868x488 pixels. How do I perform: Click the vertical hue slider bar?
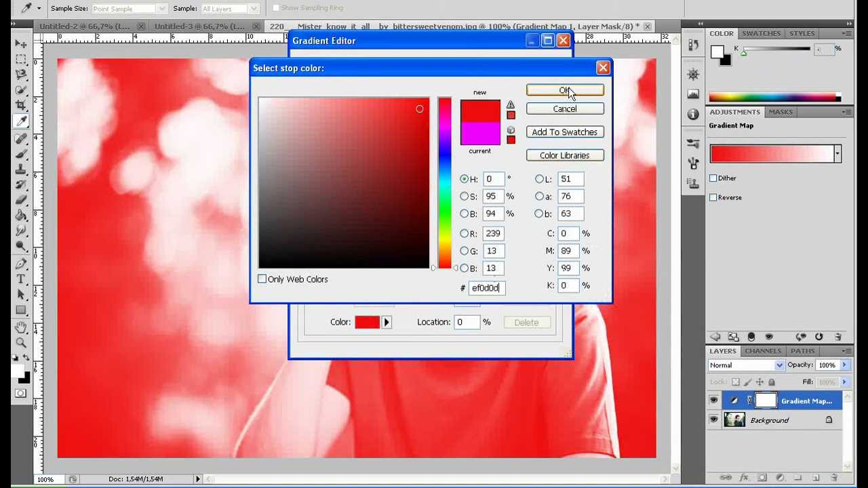[444, 183]
